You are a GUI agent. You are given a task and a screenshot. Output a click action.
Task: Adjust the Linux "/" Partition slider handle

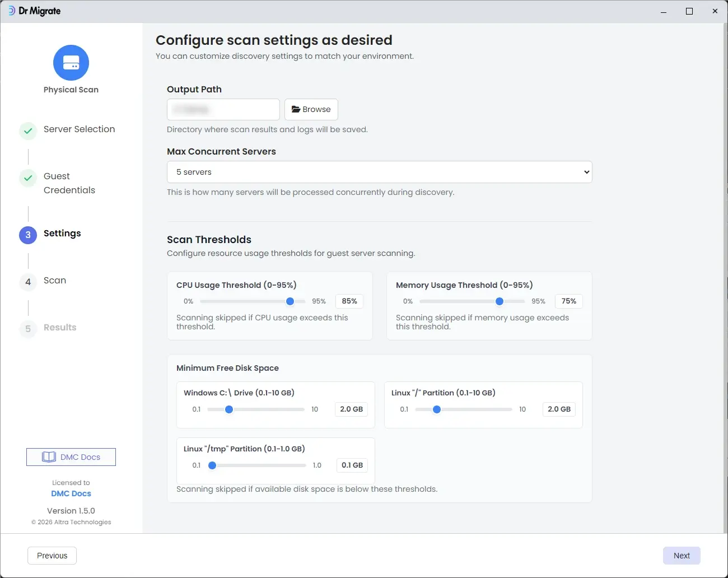437,409
